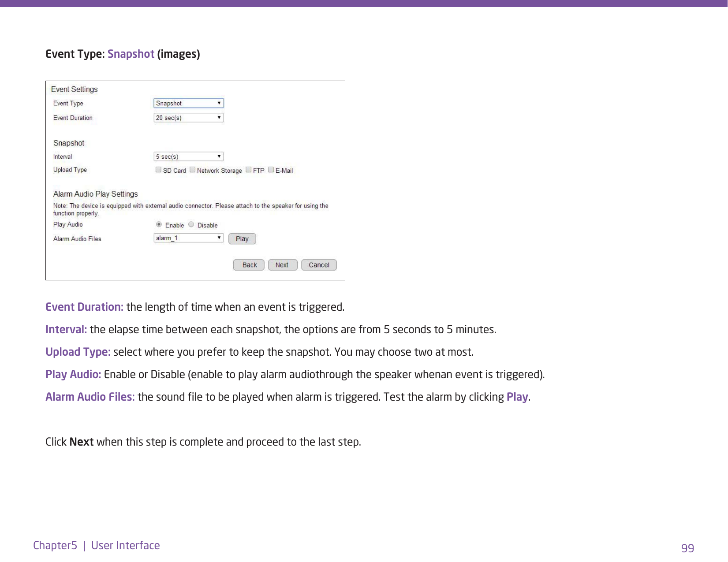Click the Upload Type label in dialog
The width and height of the screenshot is (728, 562).
[70, 170]
